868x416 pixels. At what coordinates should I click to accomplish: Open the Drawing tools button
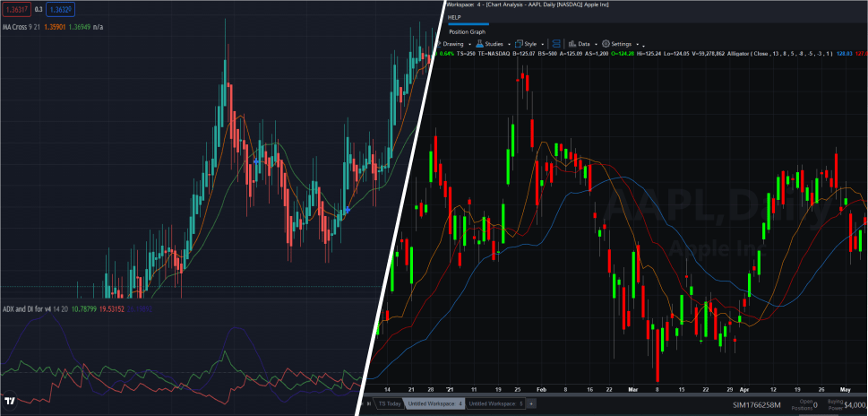click(453, 44)
